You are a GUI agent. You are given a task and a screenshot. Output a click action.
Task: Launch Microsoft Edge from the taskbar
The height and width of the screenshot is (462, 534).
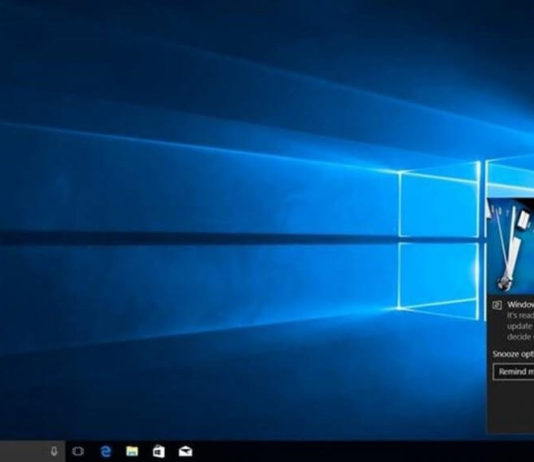[x=106, y=451]
